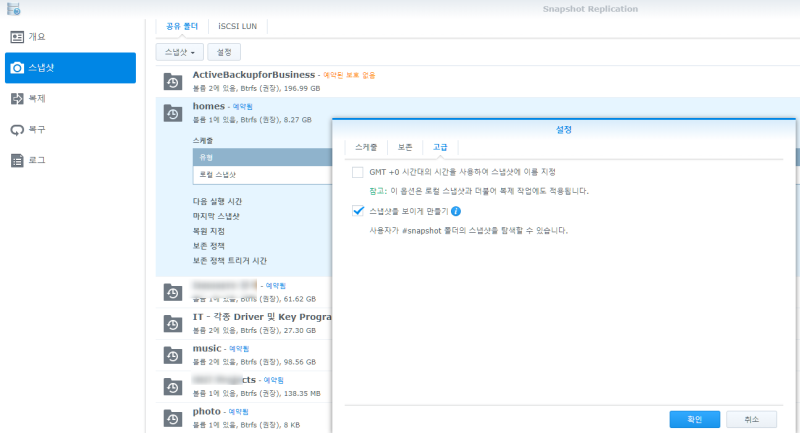Select the 스냅샷 camera icon in sidebar
This screenshot has height=433, width=800.
pos(17,68)
